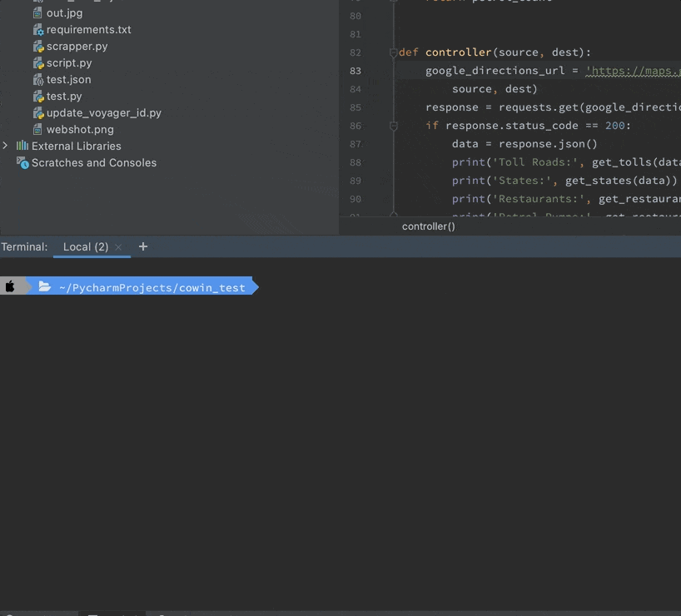Click the webshot.png image icon
This screenshot has height=616, width=681.
click(x=37, y=130)
